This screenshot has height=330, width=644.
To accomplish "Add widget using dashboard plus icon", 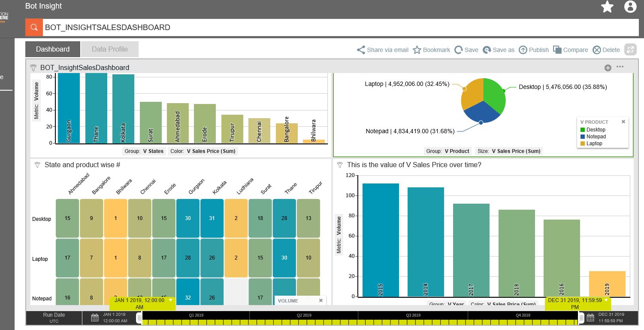I will pyautogui.click(x=608, y=67).
